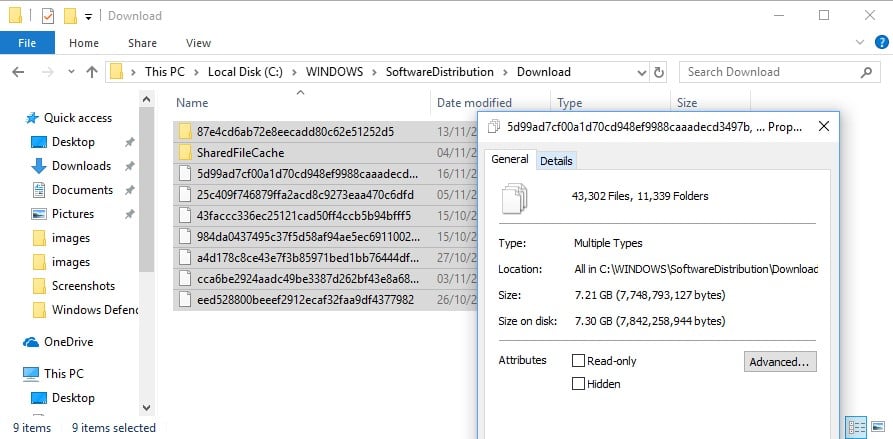The height and width of the screenshot is (439, 893).
Task: Check the Hidden attribute checkbox
Action: point(579,383)
